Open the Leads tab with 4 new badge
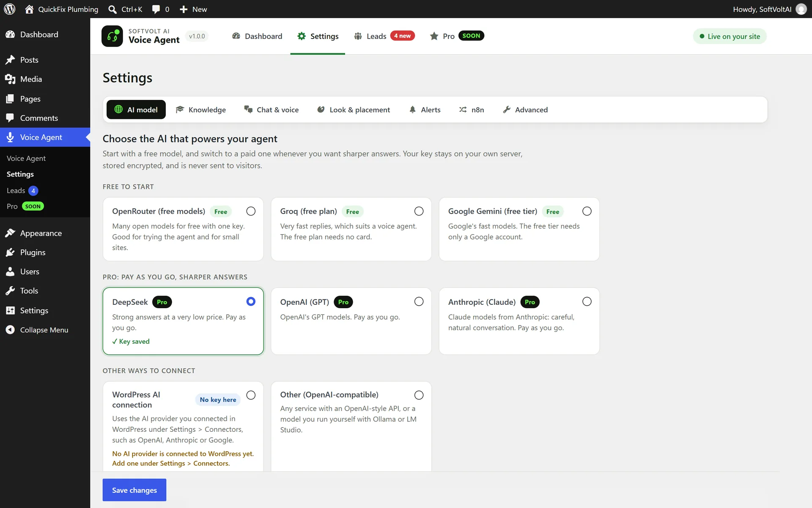812x508 pixels. point(384,36)
